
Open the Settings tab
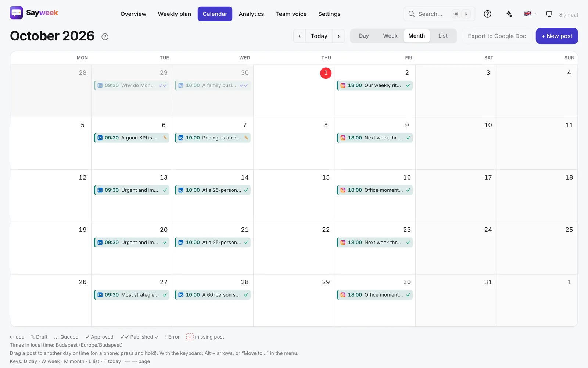[x=329, y=14]
